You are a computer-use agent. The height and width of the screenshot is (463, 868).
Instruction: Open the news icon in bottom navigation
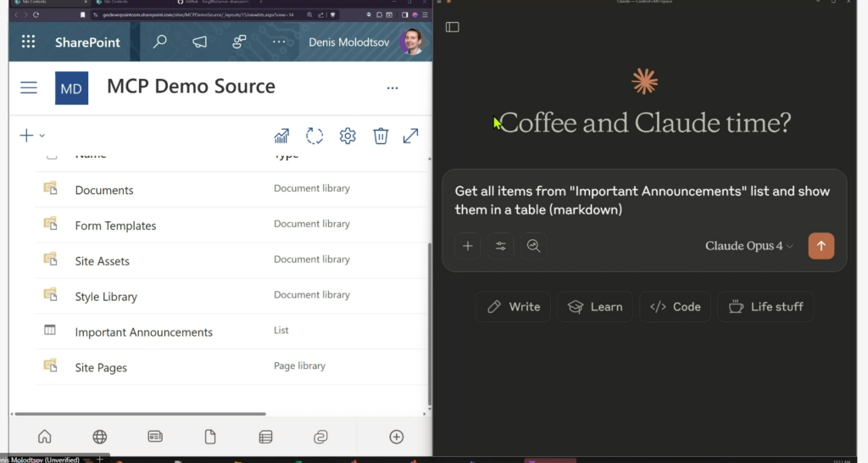pyautogui.click(x=155, y=437)
